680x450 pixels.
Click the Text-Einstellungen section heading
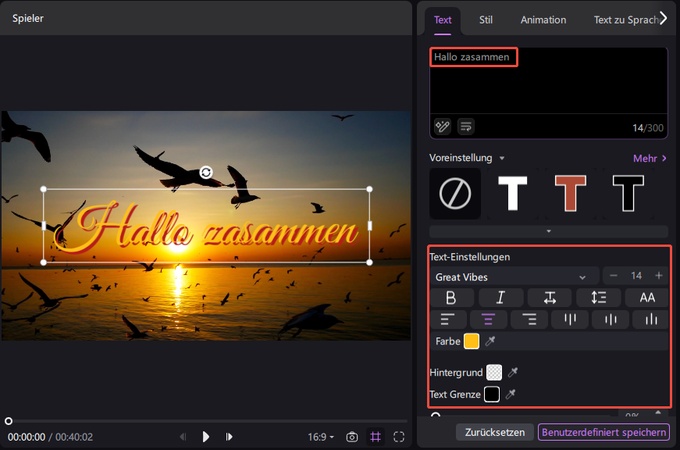tap(470, 257)
